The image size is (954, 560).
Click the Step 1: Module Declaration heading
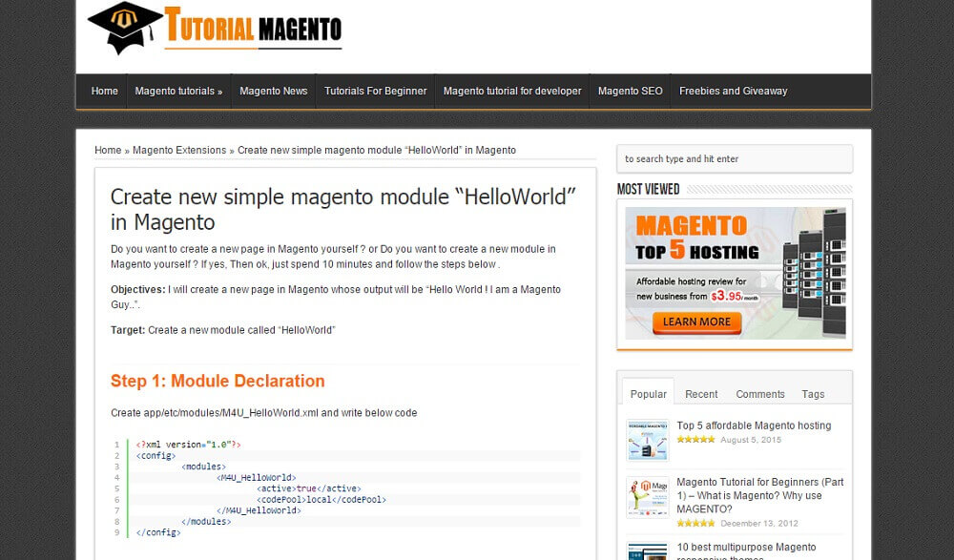click(218, 381)
